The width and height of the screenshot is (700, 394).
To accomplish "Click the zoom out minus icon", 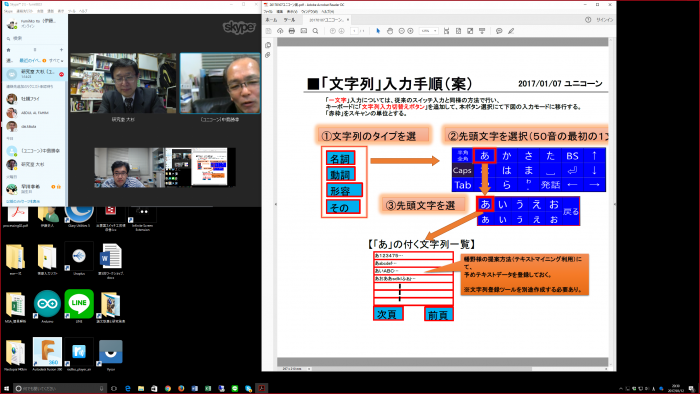I will [x=401, y=31].
